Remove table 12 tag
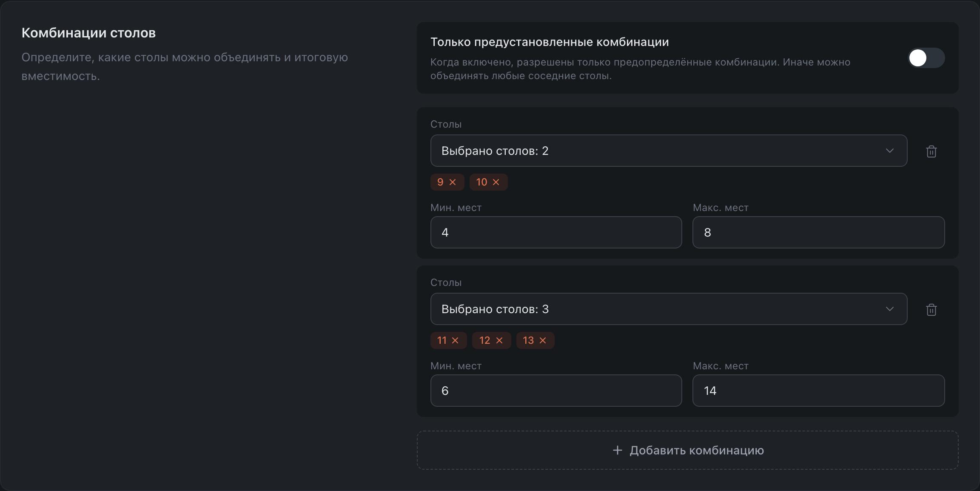Screen dimensions: 980x491 (499, 340)
